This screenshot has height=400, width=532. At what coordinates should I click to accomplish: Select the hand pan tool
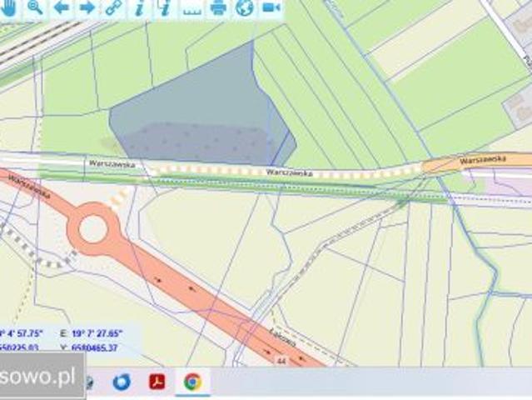click(8, 7)
